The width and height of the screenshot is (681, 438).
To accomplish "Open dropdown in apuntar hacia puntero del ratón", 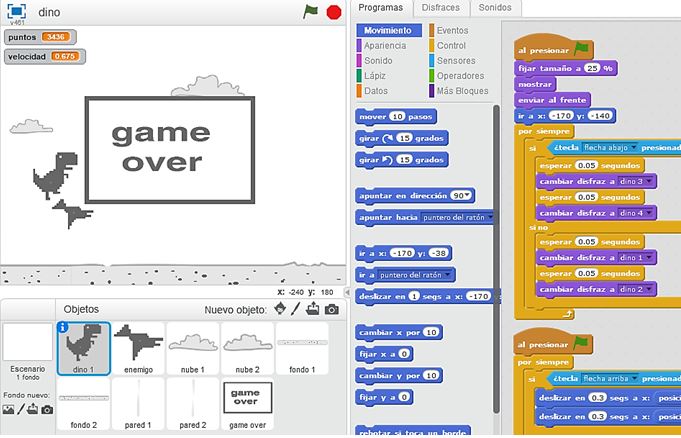I will (x=490, y=217).
